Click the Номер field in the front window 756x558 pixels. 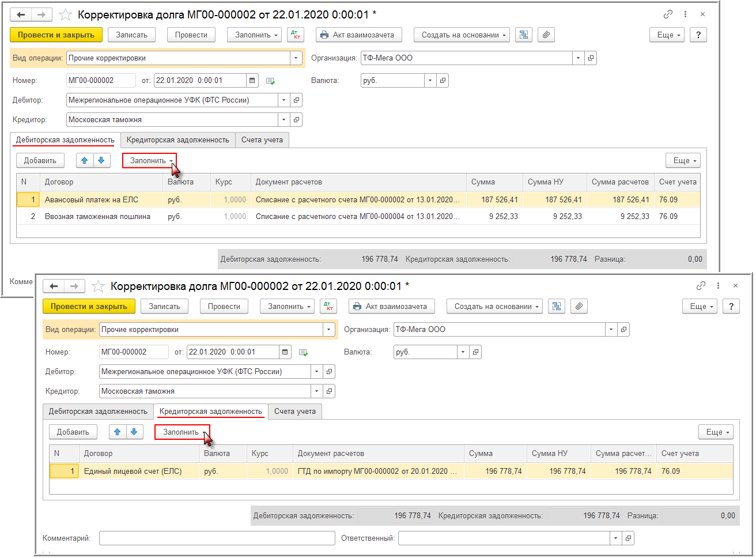click(134, 352)
